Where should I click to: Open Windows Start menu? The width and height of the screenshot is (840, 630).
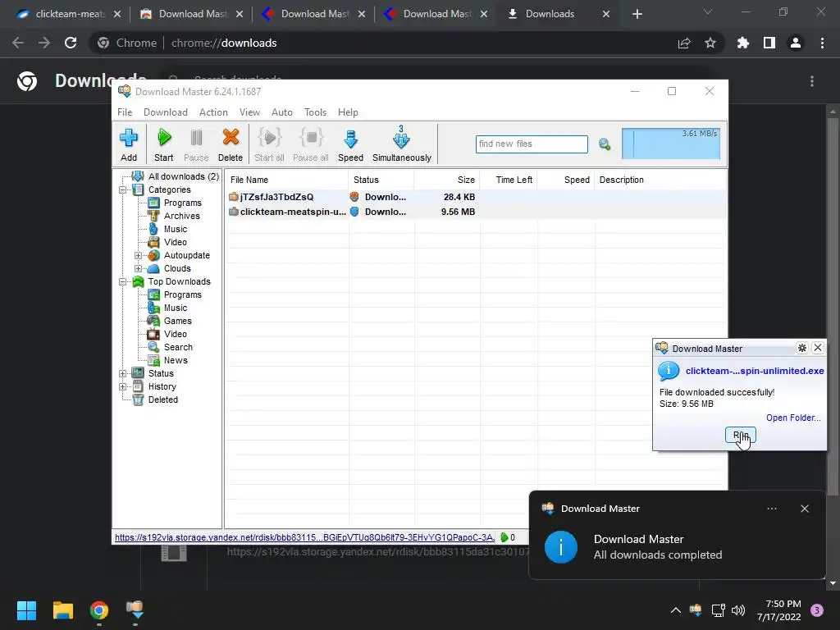[x=26, y=610]
